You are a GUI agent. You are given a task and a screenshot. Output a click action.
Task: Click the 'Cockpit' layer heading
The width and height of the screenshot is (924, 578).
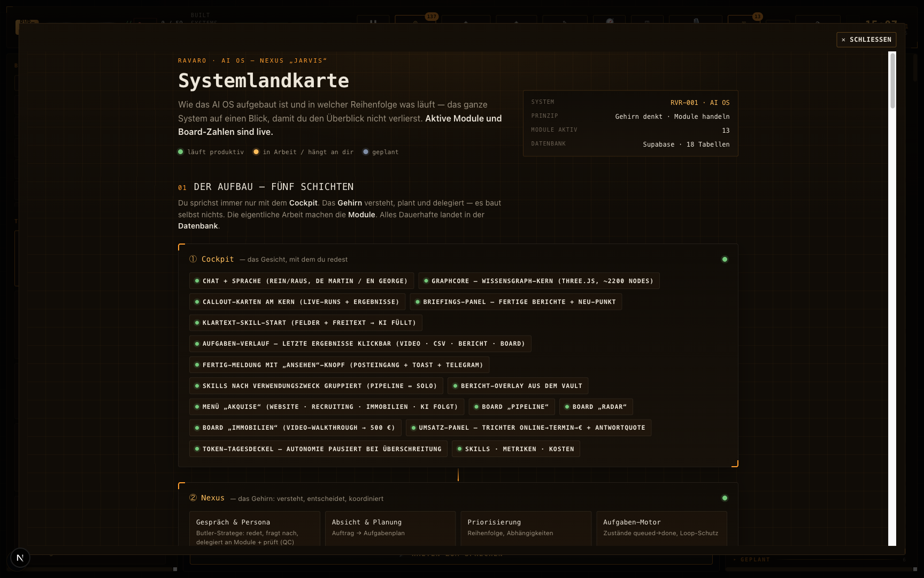point(218,259)
